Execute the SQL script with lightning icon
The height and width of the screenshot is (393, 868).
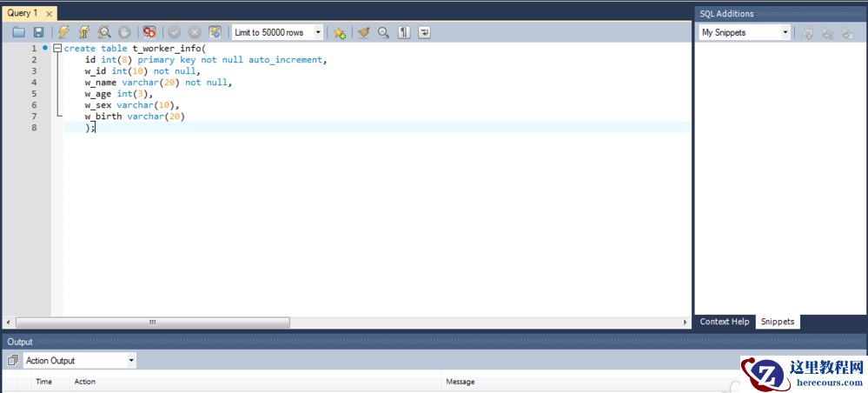64,33
